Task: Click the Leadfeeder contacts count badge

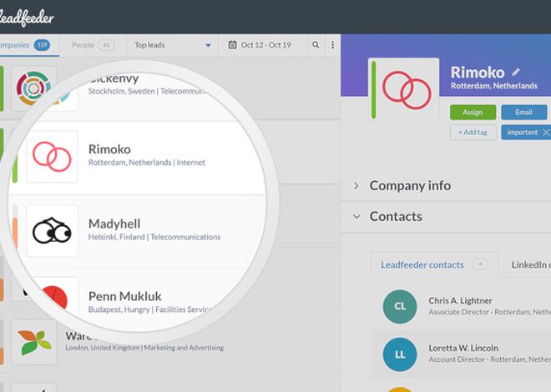Action: 480,264
